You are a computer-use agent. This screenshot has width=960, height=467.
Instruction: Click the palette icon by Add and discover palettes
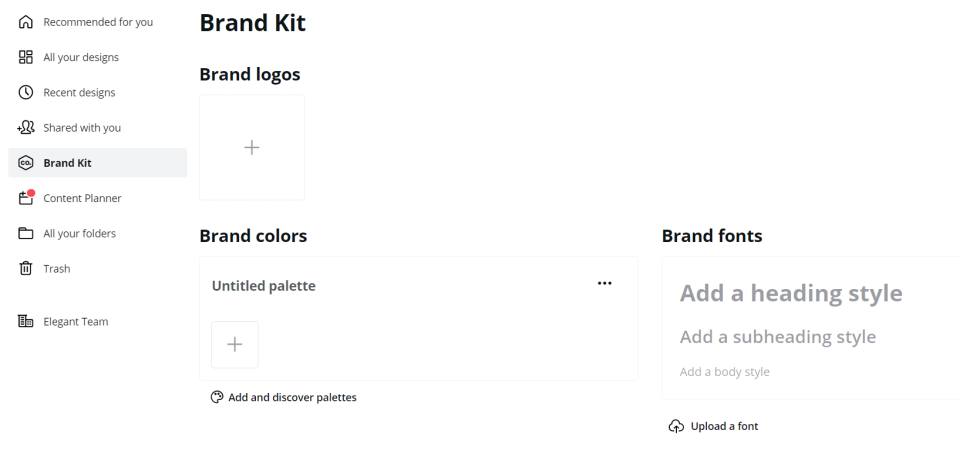click(x=217, y=397)
